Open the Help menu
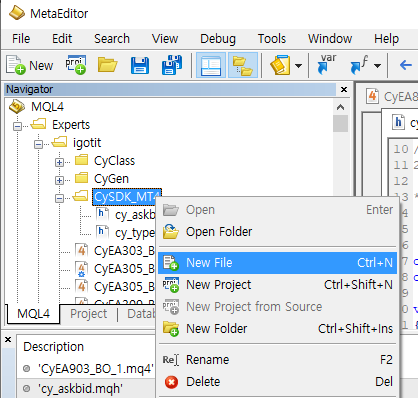This screenshot has height=398, width=418. 386,39
